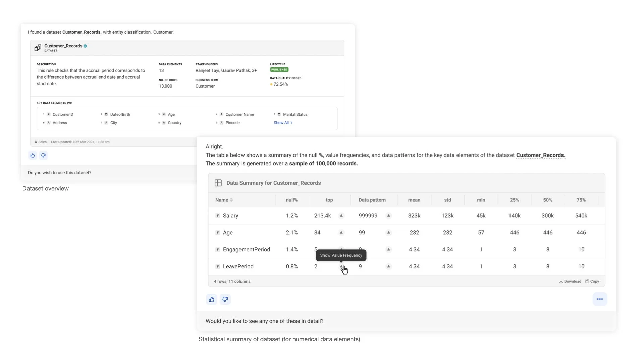Copy the data summary table
The height and width of the screenshot is (362, 644).
592,281
